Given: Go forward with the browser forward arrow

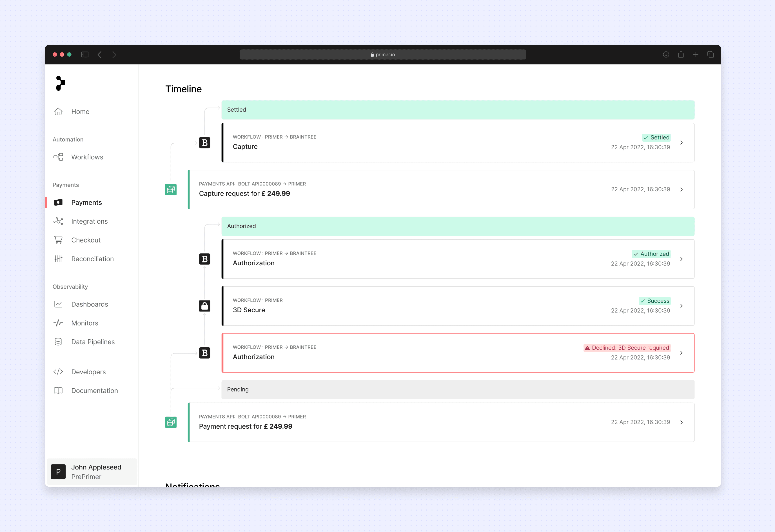Looking at the screenshot, I should point(114,55).
